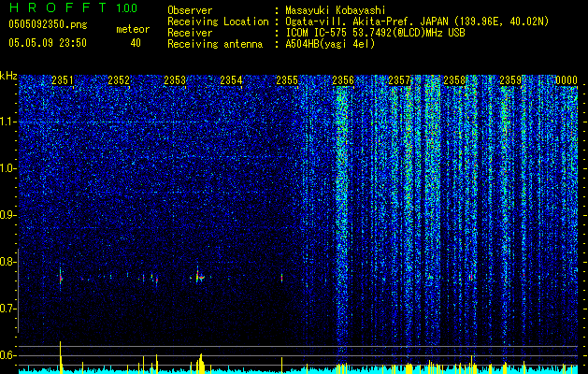Click the 1.0 kHz axis label
Screen dimensions: 588x374
7,168
